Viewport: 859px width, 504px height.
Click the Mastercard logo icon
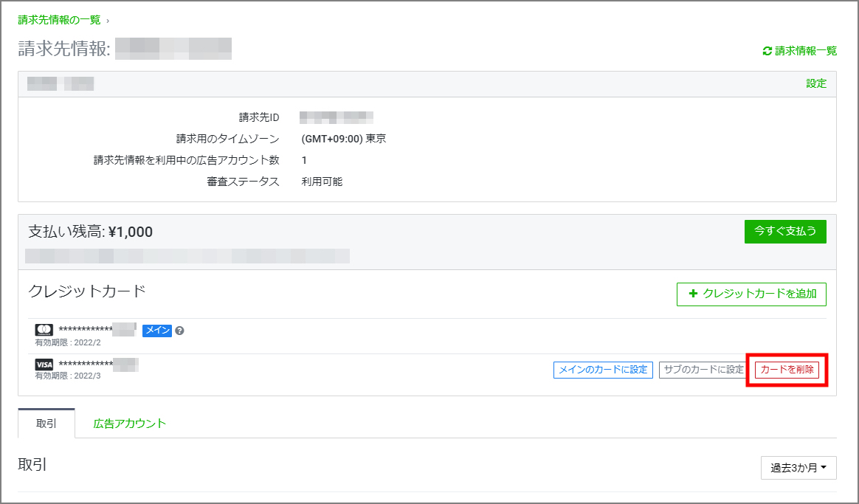pos(44,330)
